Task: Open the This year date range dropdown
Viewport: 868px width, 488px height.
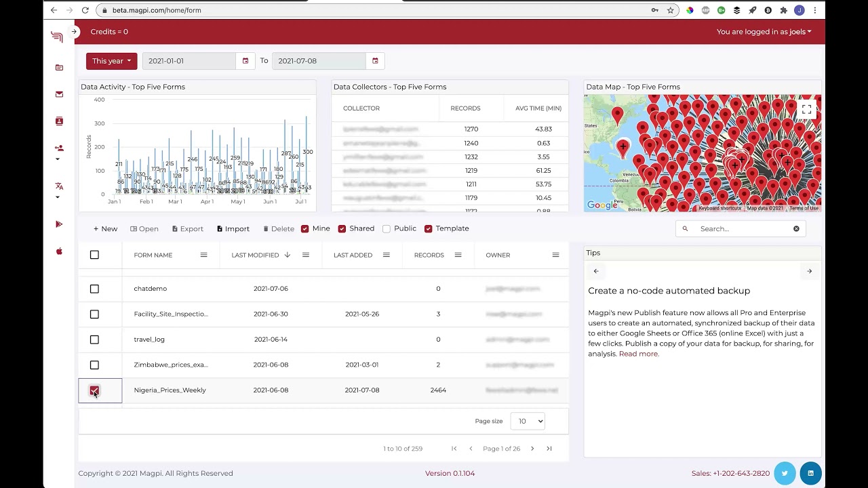Action: click(112, 61)
